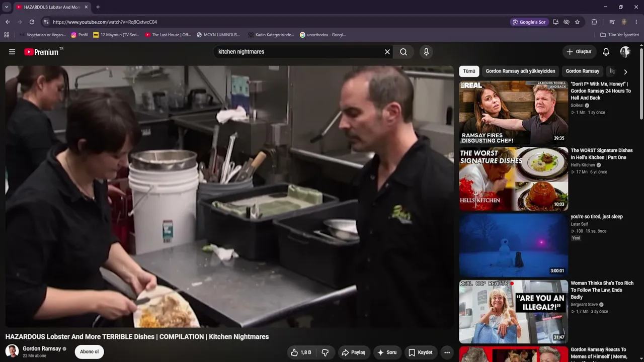Go forward with the browser arrow
This screenshot has height=362, width=644.
(x=20, y=22)
